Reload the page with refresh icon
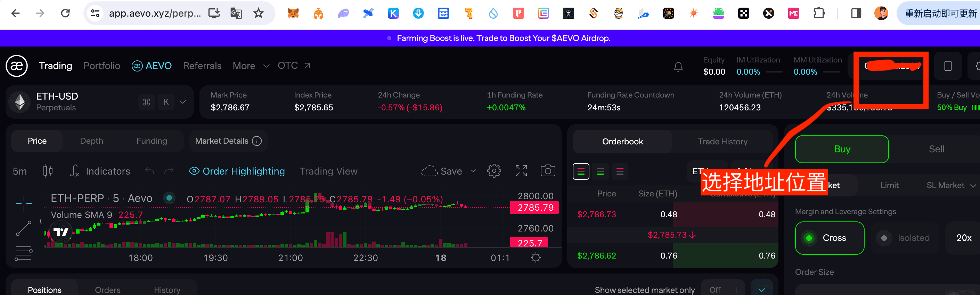The width and height of the screenshot is (980, 295). (65, 14)
